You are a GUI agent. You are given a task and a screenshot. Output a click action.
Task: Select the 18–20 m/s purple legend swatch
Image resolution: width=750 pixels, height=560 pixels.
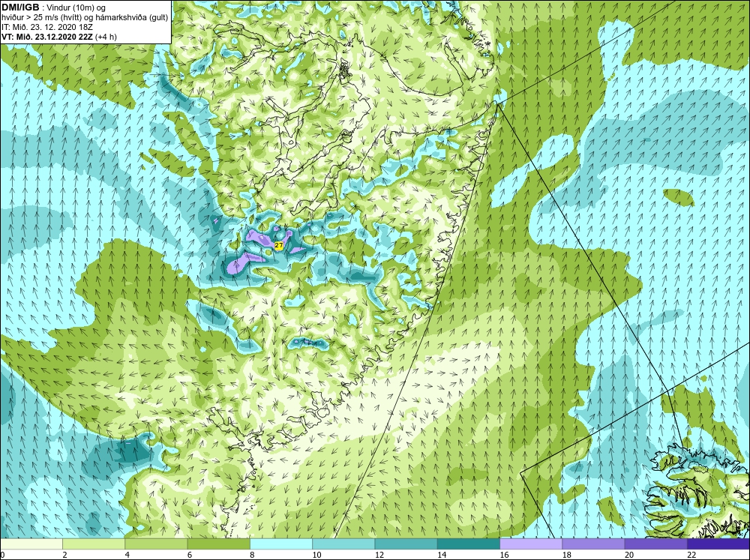click(x=593, y=544)
